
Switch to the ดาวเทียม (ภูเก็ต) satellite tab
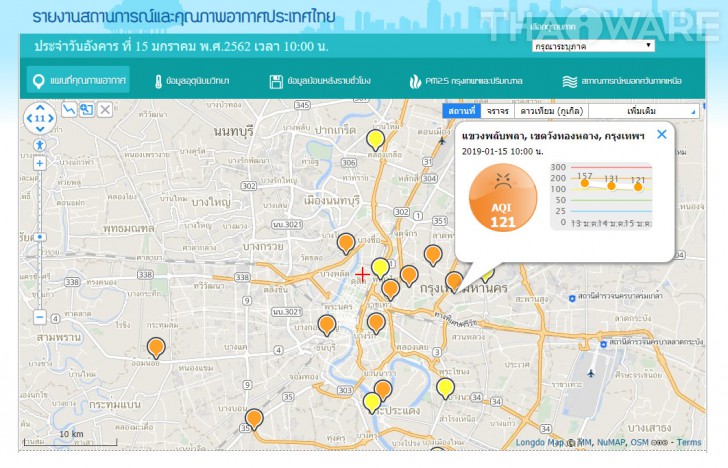(x=552, y=111)
